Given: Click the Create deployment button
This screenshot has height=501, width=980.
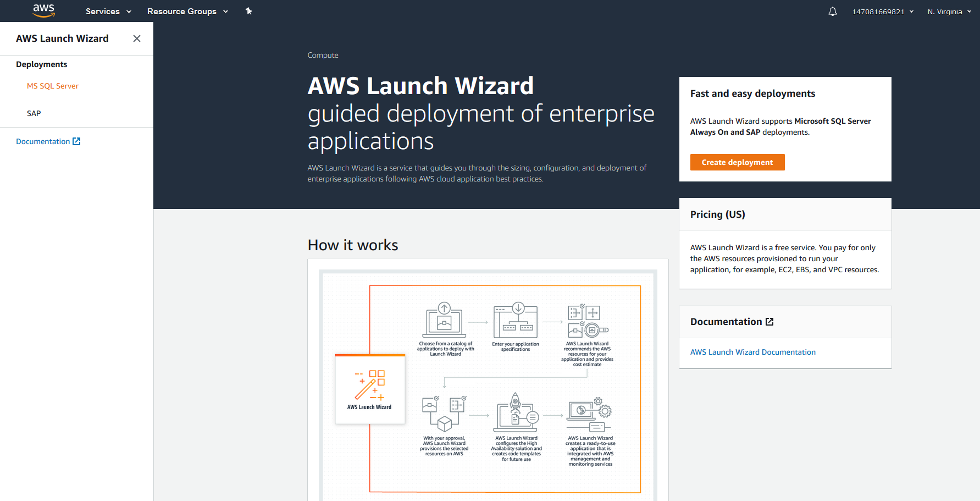Looking at the screenshot, I should (x=737, y=162).
